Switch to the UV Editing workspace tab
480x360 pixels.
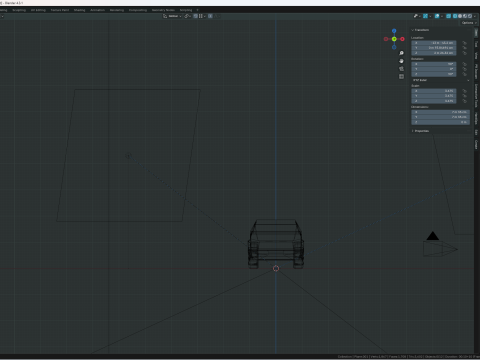tap(38, 10)
